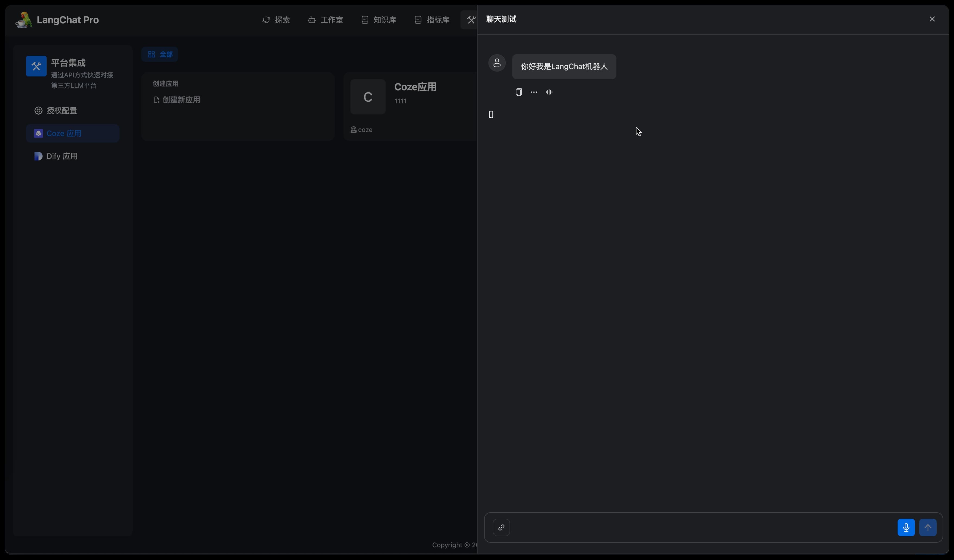The width and height of the screenshot is (954, 560).
Task: Send message with the up arrow button
Action: (x=928, y=527)
